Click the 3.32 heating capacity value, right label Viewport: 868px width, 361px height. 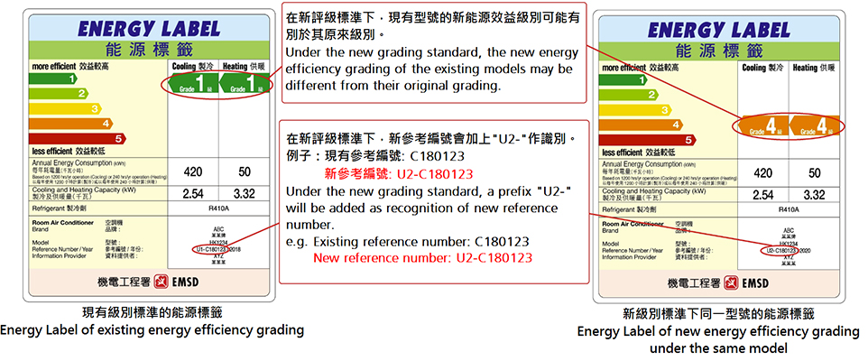[815, 195]
